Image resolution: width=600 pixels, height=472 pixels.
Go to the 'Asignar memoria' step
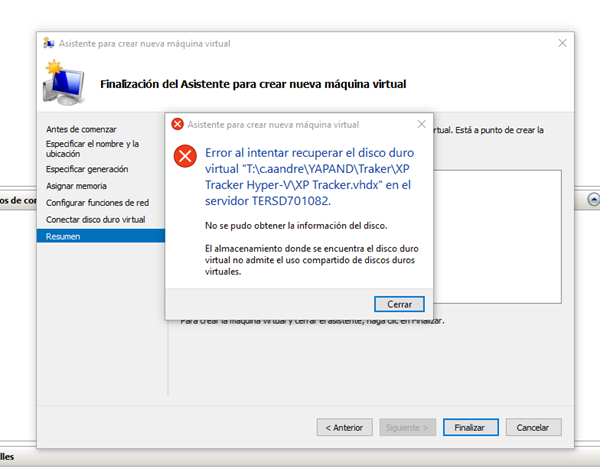[x=76, y=186]
